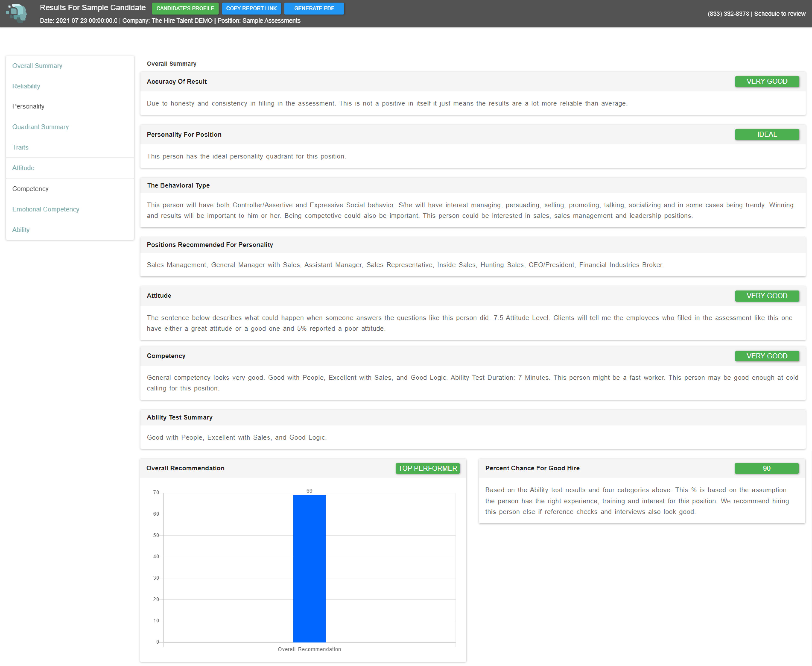
Task: Open the Candidate's Profile button
Action: click(x=185, y=9)
